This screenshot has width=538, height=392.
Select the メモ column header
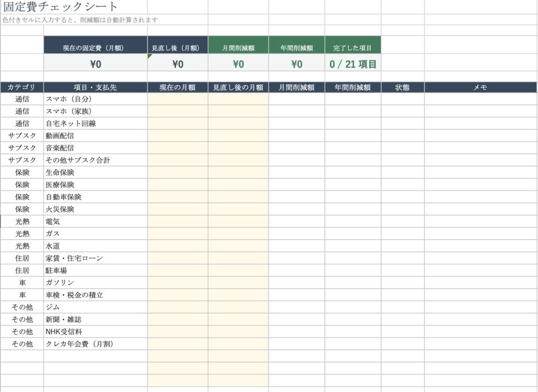[x=480, y=88]
